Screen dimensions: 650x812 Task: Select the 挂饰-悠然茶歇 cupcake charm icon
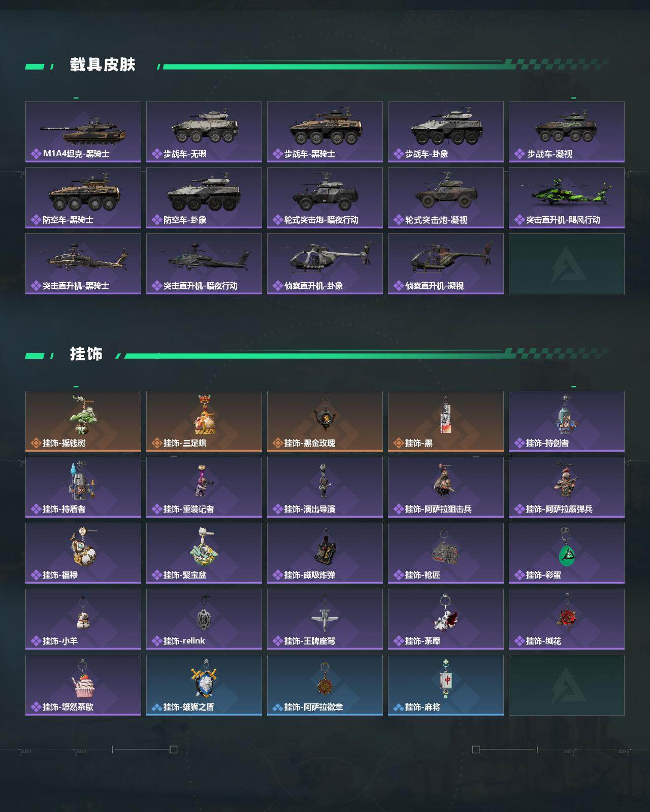83,679
